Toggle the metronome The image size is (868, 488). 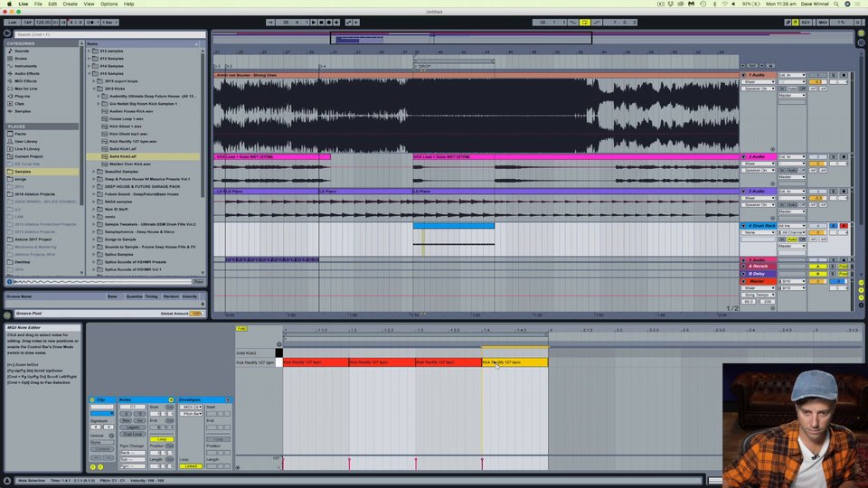(x=90, y=22)
